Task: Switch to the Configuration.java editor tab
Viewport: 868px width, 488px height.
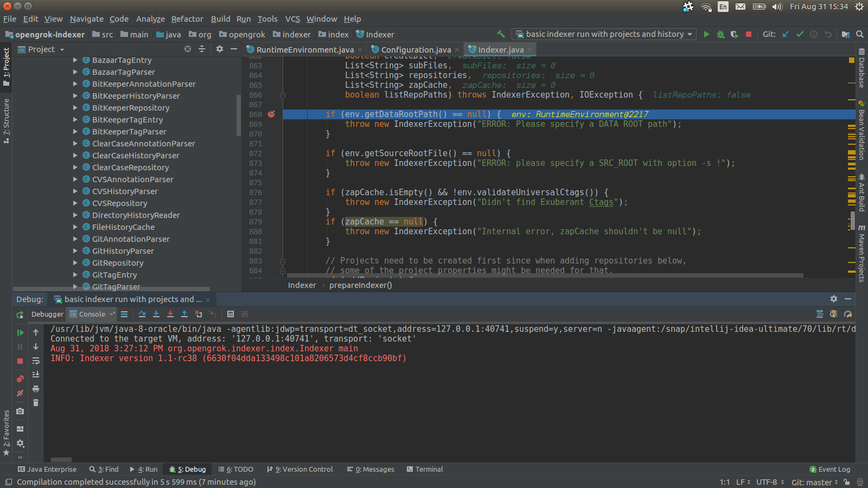Action: tap(414, 49)
